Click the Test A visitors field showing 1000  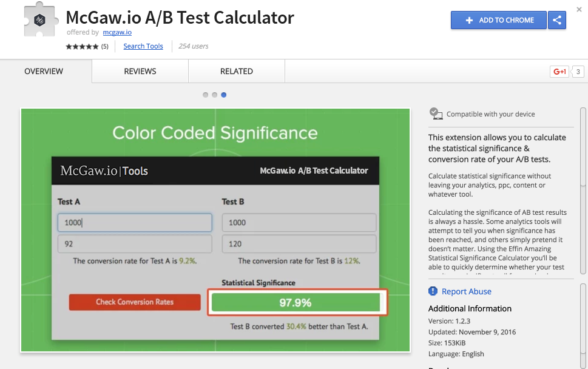(135, 222)
